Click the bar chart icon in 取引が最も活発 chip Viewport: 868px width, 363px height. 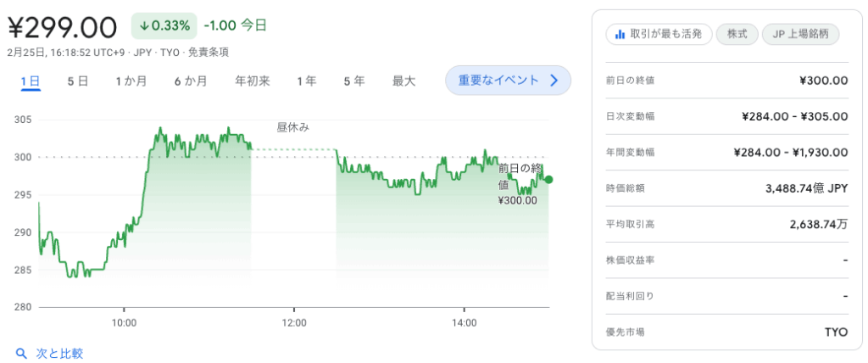click(620, 34)
